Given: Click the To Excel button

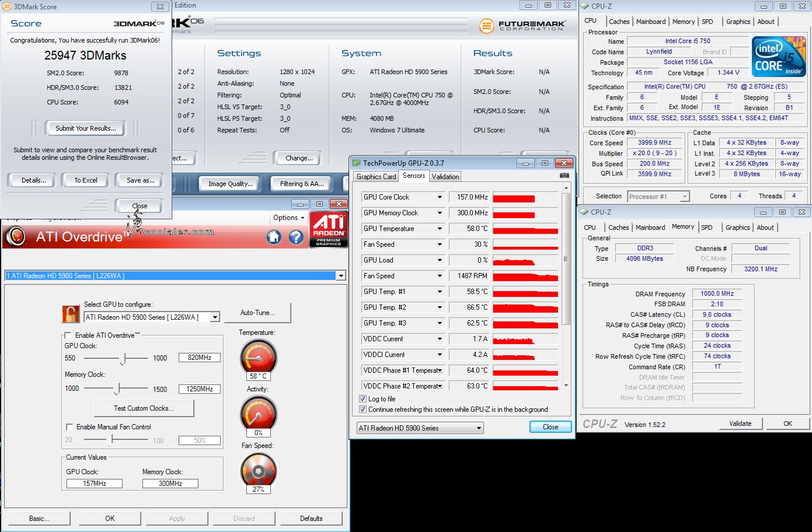Looking at the screenshot, I should pos(86,180).
